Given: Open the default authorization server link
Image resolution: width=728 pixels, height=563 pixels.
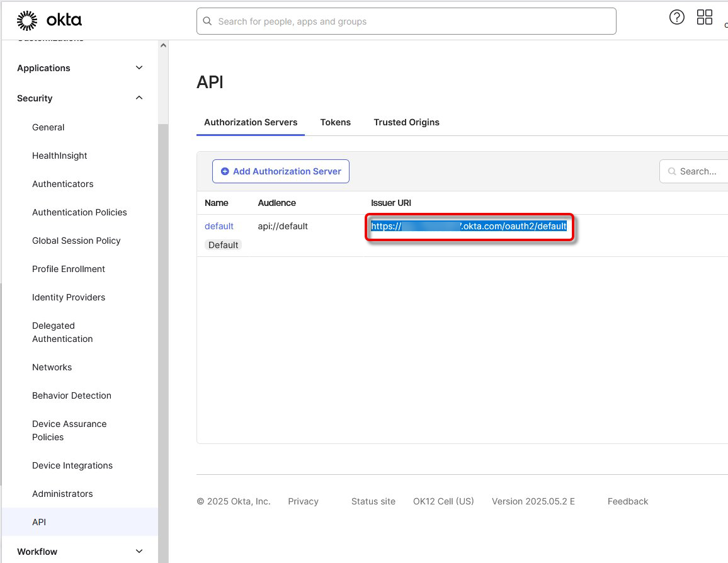Looking at the screenshot, I should [219, 226].
